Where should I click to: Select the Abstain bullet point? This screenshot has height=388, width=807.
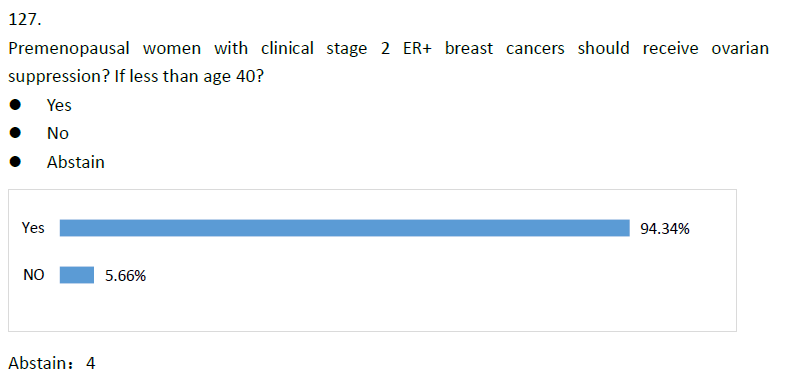(x=15, y=162)
